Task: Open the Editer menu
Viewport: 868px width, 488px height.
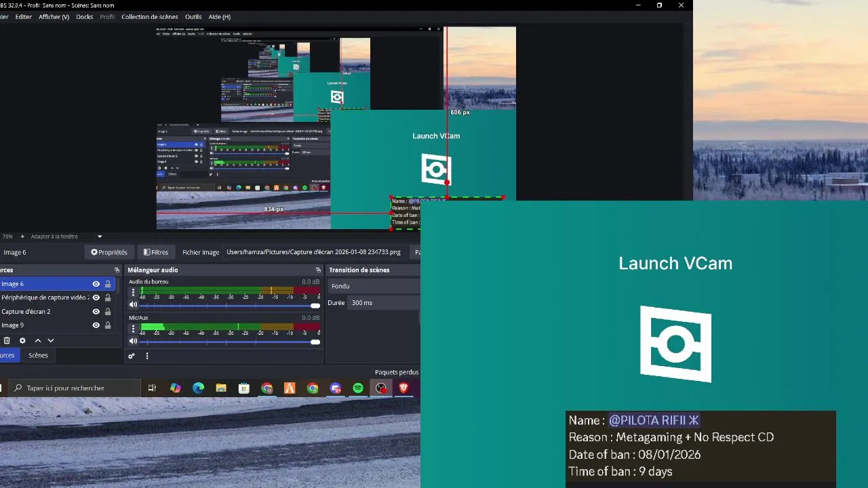Action: pyautogui.click(x=24, y=17)
